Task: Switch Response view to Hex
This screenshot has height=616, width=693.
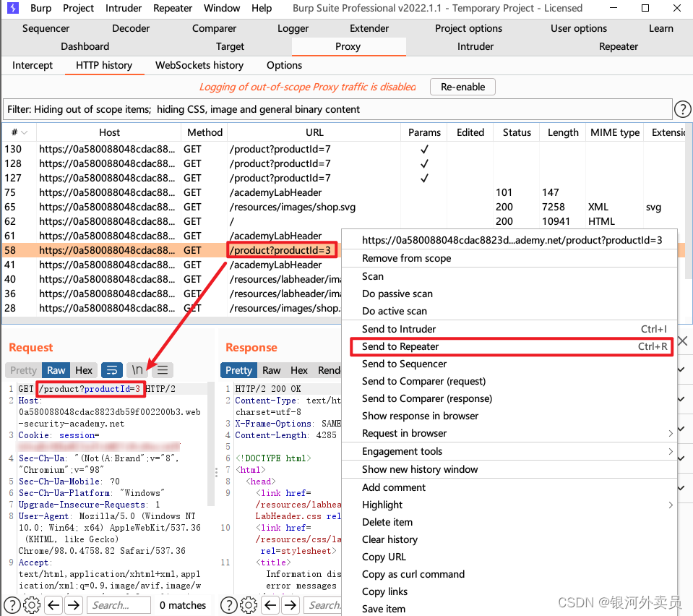Action: click(299, 370)
